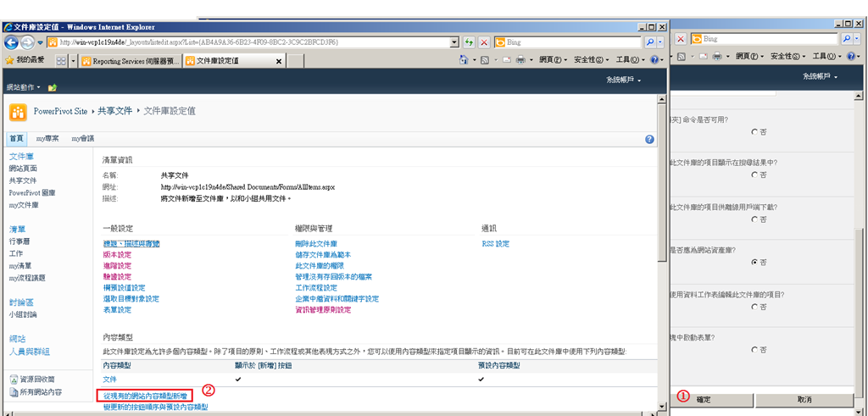
Task: Click the 資源回收筒 recycle bin icon
Action: pyautogui.click(x=14, y=380)
